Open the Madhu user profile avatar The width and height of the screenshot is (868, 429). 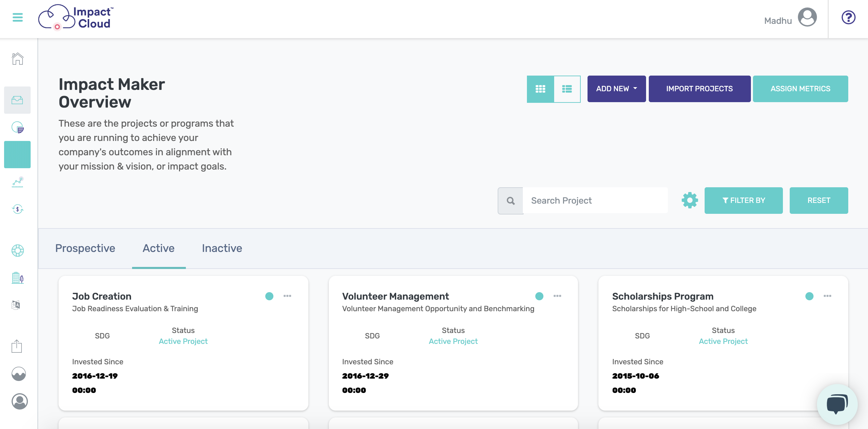click(x=807, y=17)
